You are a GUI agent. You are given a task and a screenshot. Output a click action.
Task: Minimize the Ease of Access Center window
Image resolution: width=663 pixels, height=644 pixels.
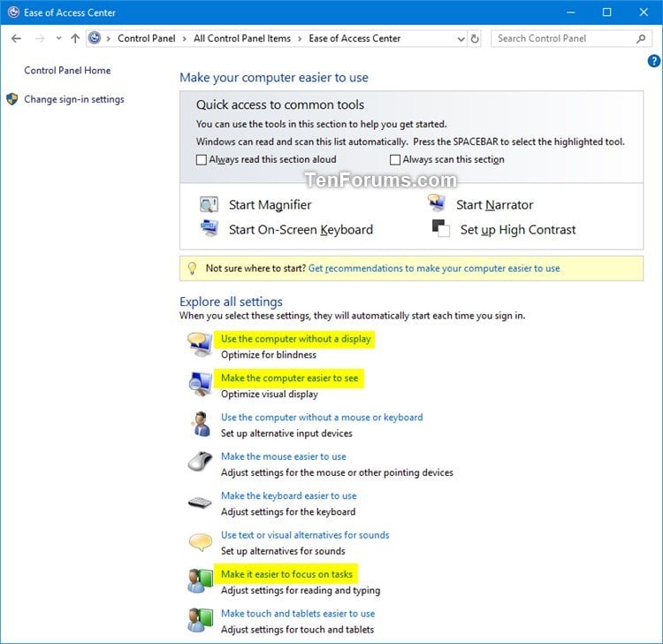pos(571,12)
